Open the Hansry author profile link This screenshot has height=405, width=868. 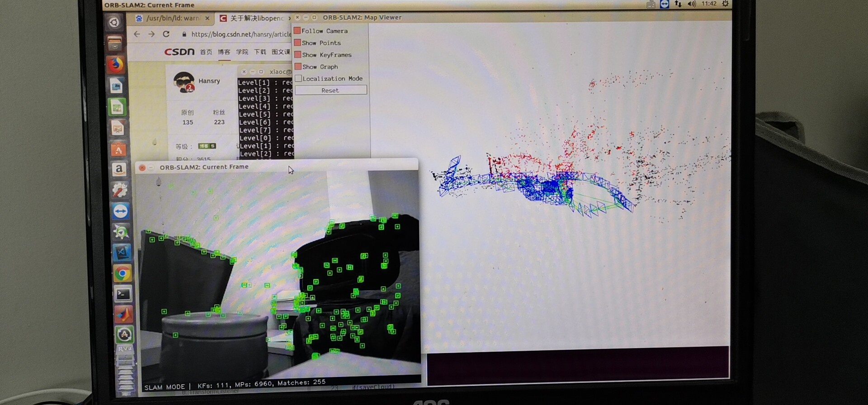pos(209,81)
